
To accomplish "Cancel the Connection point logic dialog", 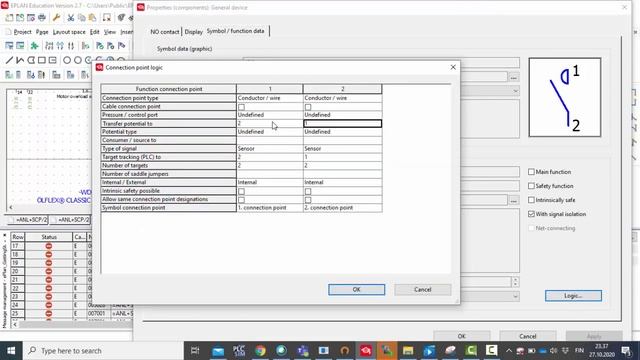I will [422, 289].
